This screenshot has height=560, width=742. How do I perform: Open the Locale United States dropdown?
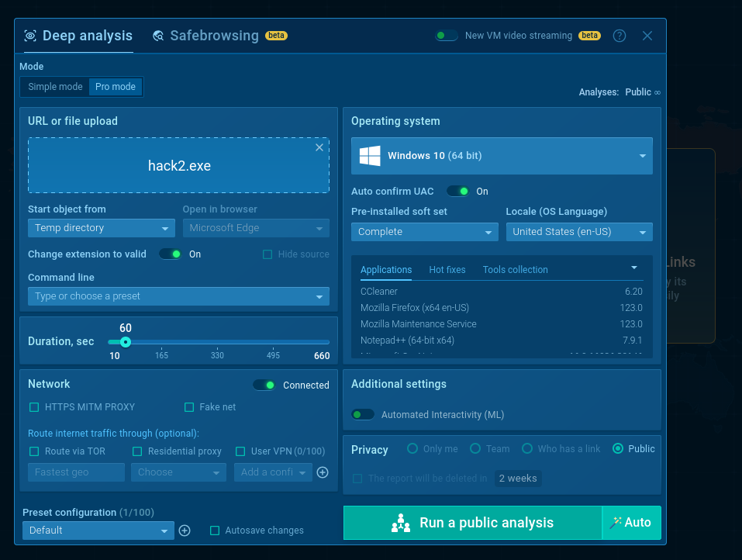(579, 232)
